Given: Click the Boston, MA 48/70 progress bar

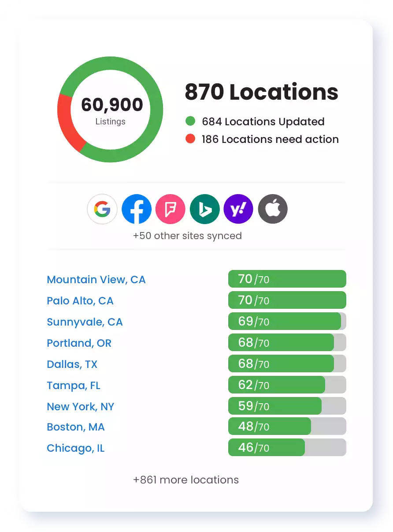Looking at the screenshot, I should pyautogui.click(x=287, y=427).
